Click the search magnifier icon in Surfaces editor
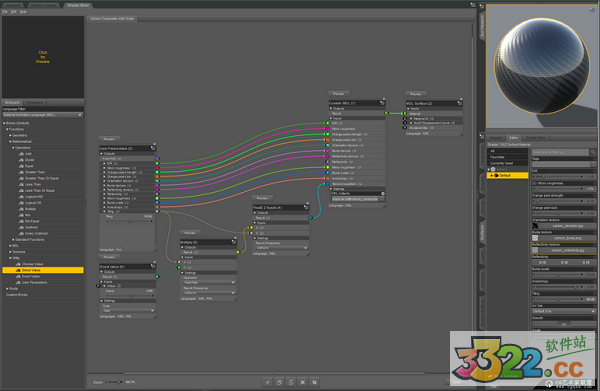600x391 pixels. pos(593,152)
